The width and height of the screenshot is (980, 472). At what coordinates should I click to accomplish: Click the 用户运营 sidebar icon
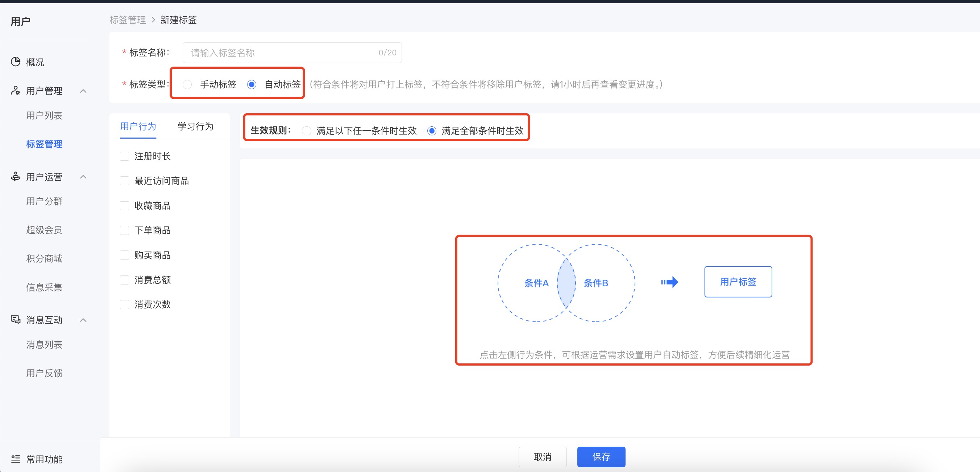pos(16,177)
